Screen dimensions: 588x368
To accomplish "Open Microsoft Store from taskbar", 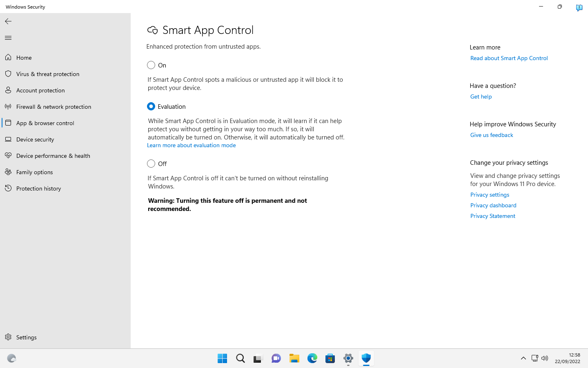I will tap(330, 359).
